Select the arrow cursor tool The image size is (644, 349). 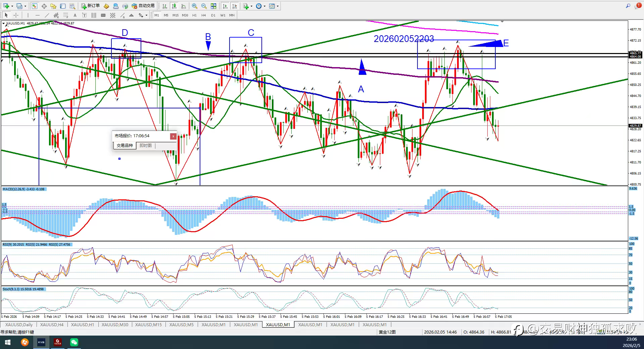click(x=6, y=15)
